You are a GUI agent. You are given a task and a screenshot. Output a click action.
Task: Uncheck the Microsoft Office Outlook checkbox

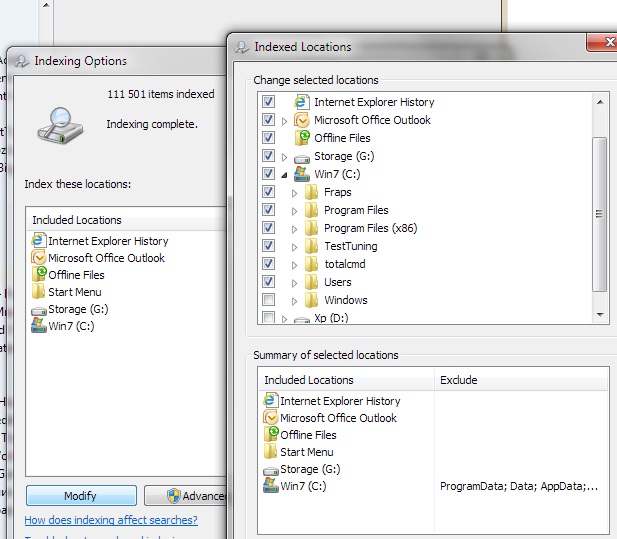268,119
